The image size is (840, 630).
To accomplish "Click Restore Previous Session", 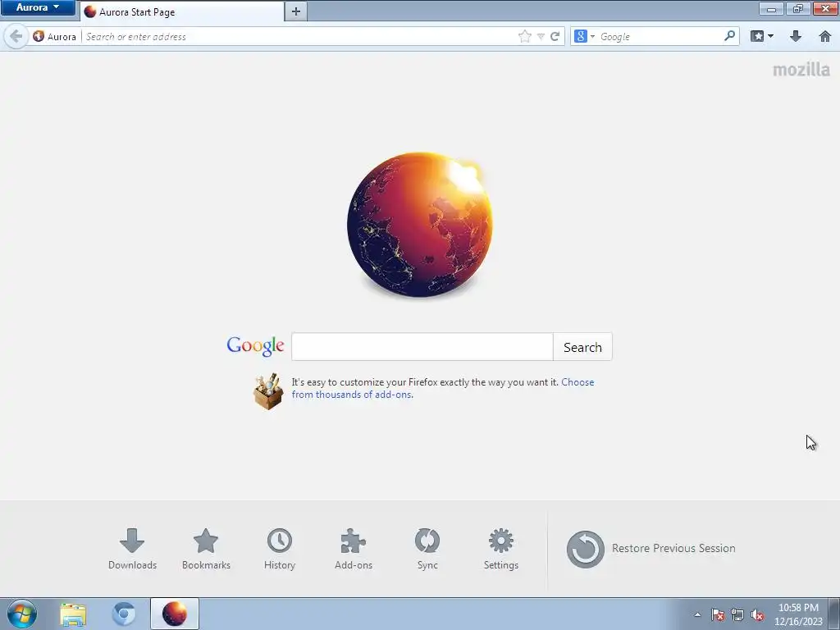I will coord(651,549).
